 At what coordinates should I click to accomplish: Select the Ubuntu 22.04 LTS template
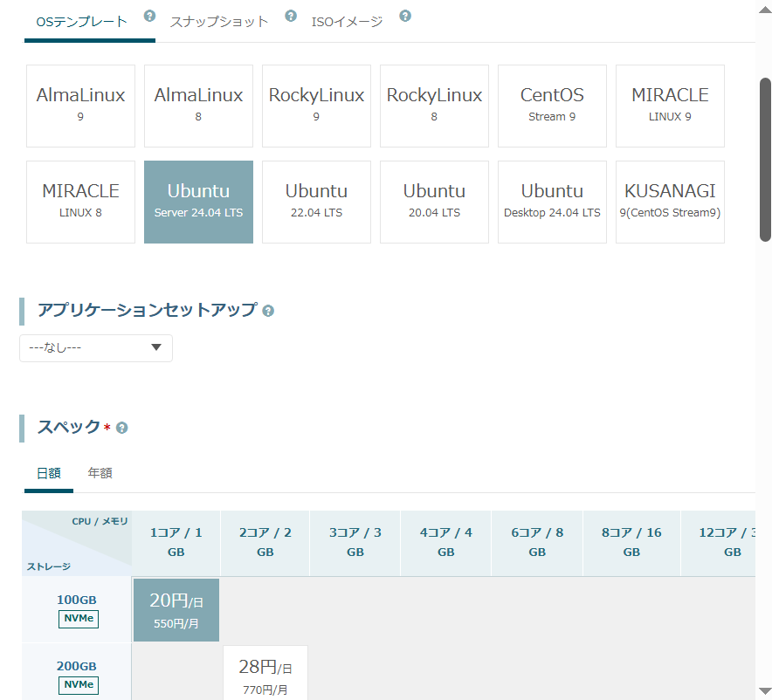tap(316, 202)
